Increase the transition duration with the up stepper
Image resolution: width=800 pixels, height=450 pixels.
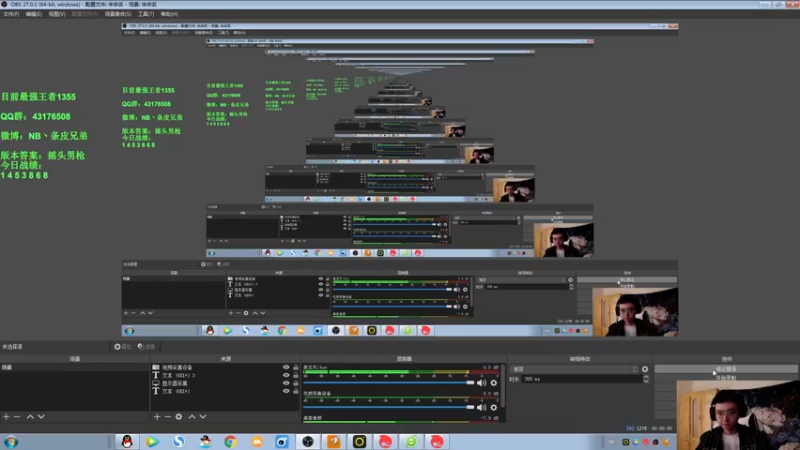(x=646, y=377)
